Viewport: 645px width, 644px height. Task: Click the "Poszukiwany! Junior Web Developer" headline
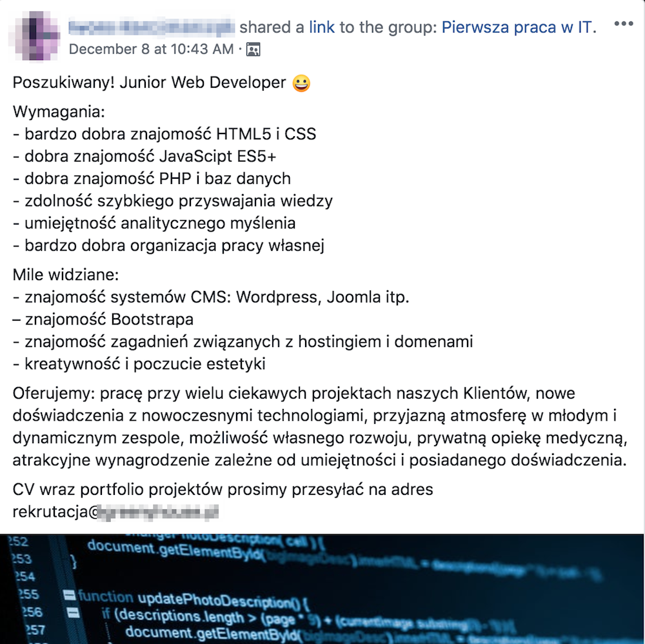click(x=149, y=83)
